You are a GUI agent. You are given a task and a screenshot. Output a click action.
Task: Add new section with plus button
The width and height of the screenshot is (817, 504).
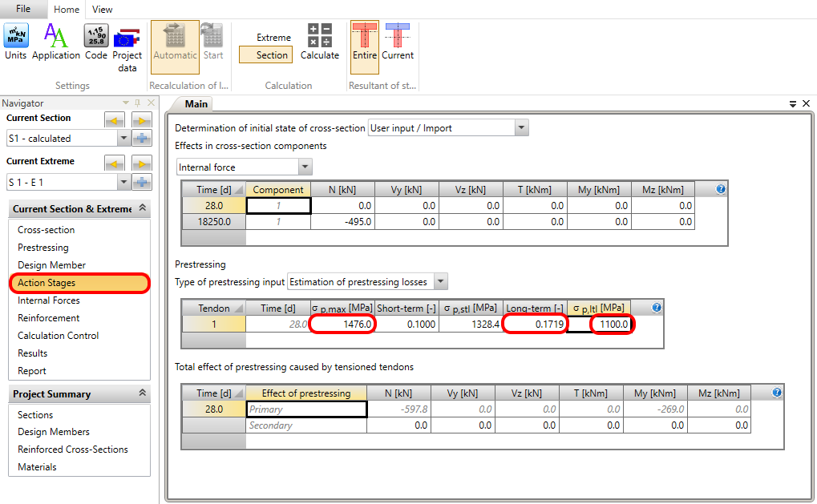click(x=142, y=139)
